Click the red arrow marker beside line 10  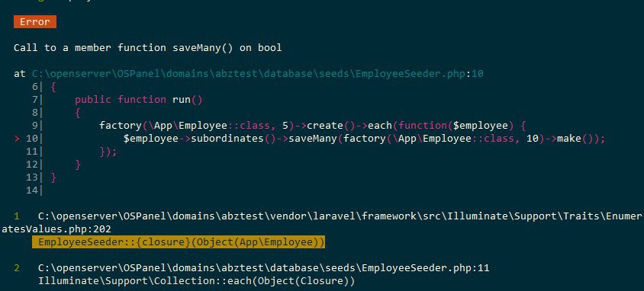17,139
